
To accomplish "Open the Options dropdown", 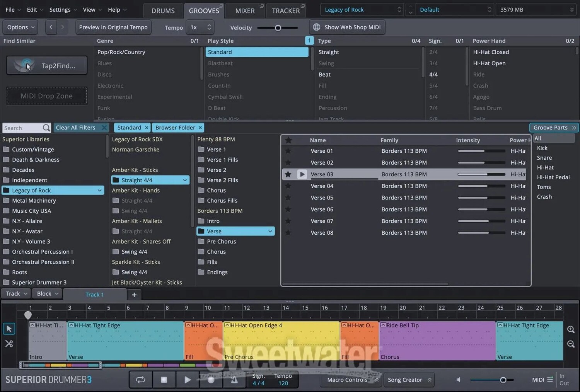I will (21, 27).
